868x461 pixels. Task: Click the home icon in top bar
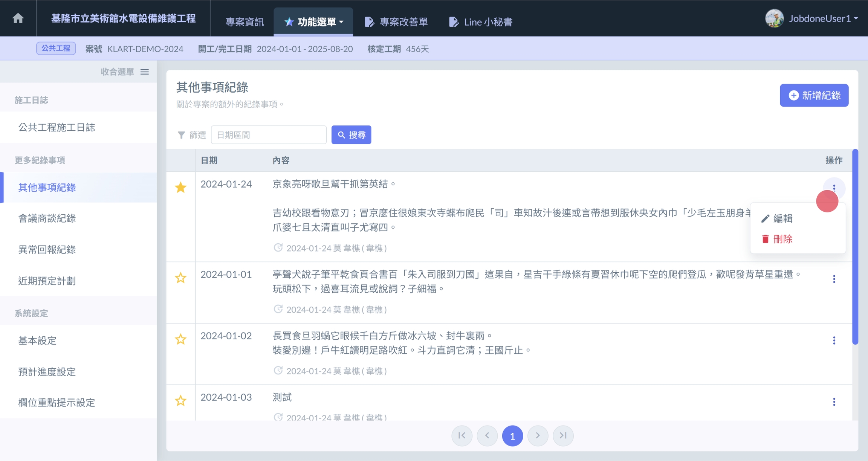pos(18,18)
